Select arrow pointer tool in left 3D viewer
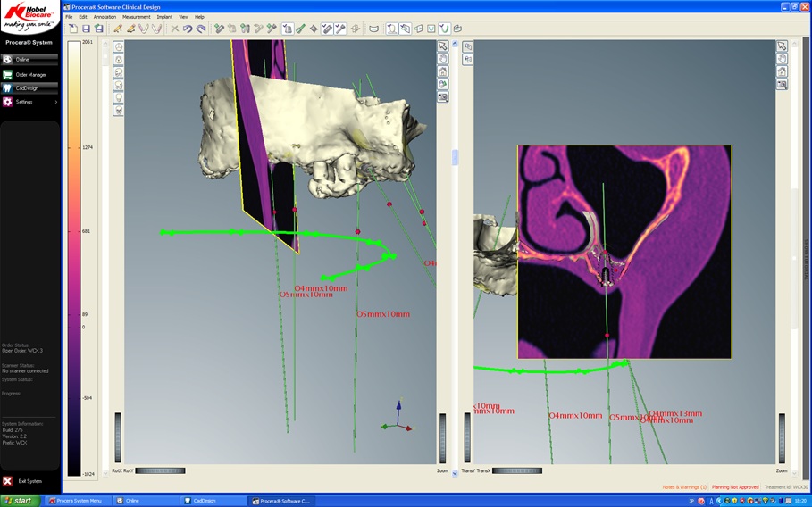The image size is (812, 507). coord(443,46)
